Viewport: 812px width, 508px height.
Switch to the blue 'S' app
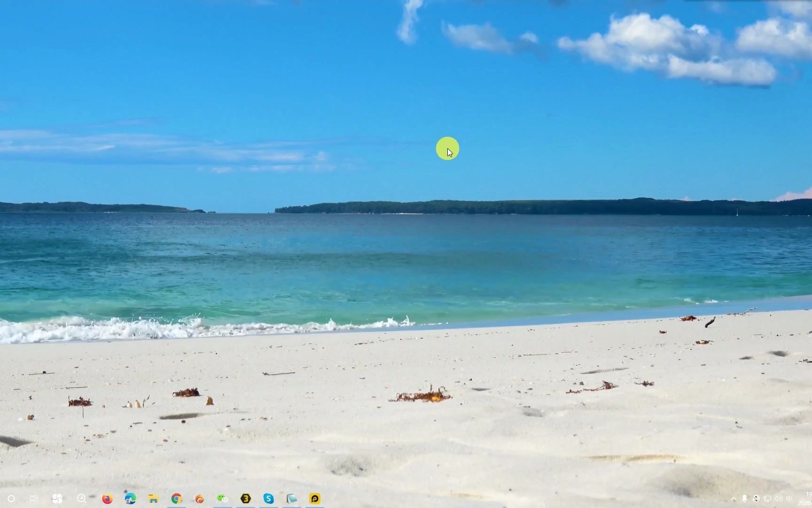point(268,499)
